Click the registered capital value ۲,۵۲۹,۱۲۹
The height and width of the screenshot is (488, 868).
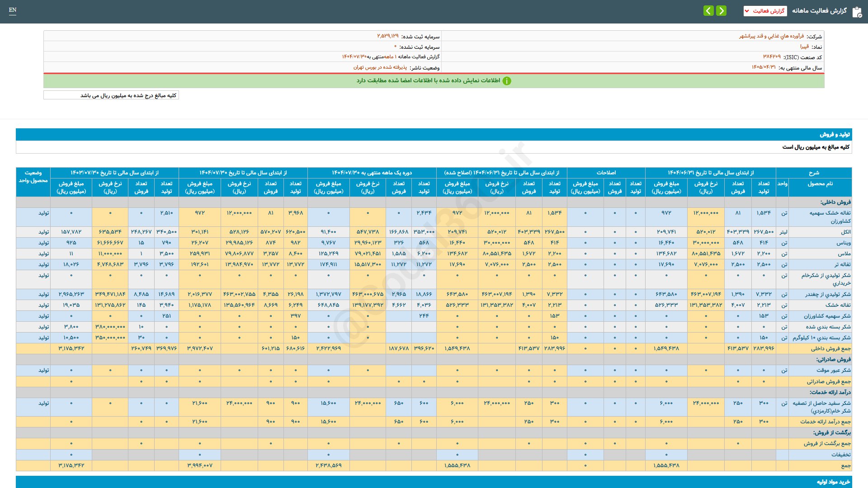[x=388, y=36]
